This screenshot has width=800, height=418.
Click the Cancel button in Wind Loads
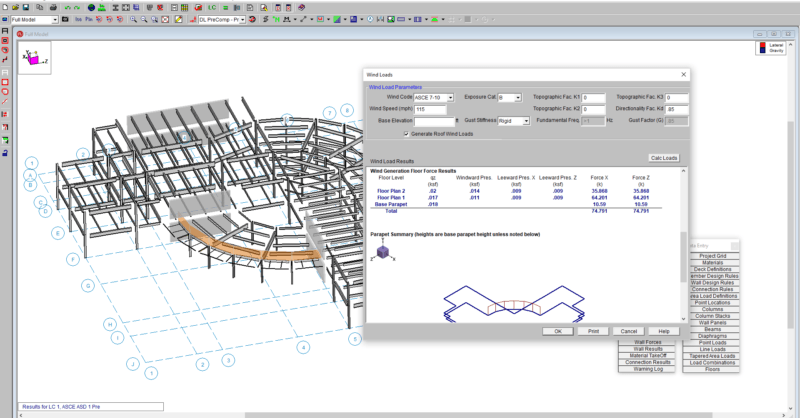[628, 330]
